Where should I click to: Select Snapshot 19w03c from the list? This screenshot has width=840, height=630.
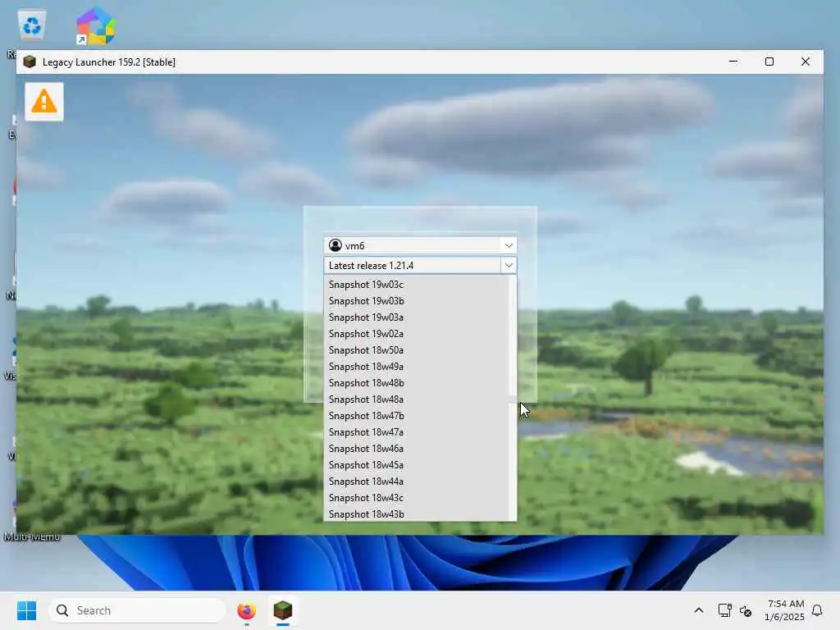(416, 285)
